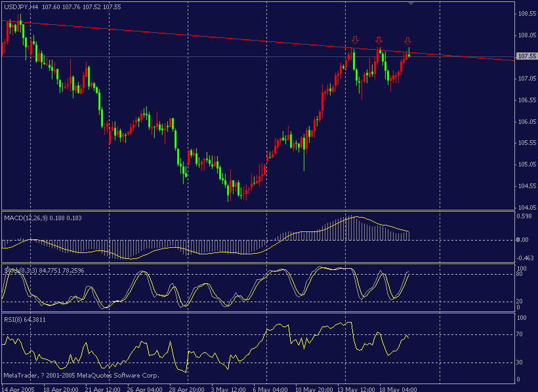Click the 105.55 price axis label
The image size is (538, 392).
(527, 143)
